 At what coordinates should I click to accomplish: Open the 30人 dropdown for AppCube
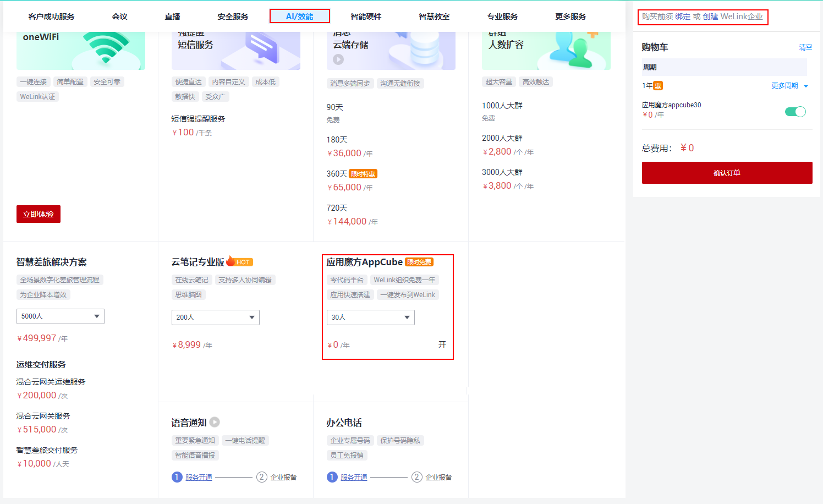tap(371, 317)
